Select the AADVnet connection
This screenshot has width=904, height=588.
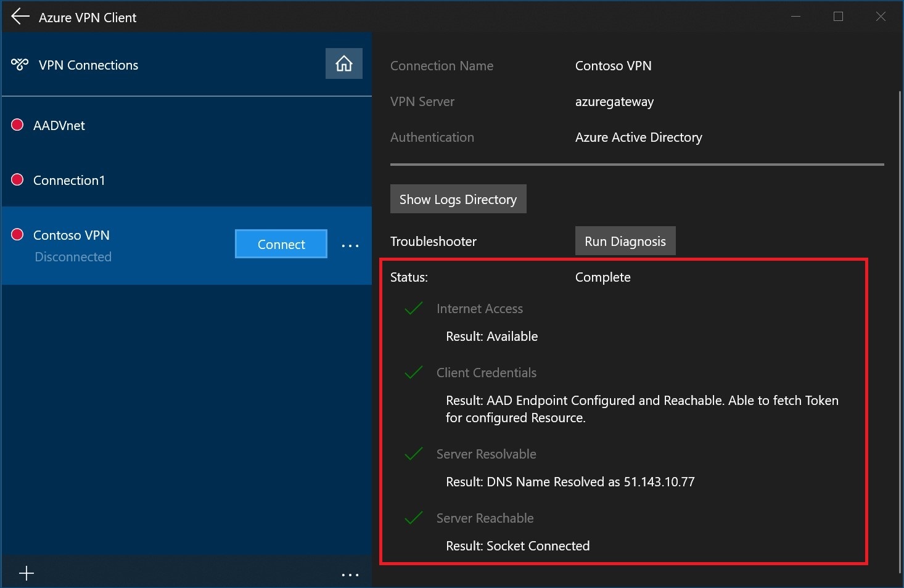pyautogui.click(x=59, y=126)
